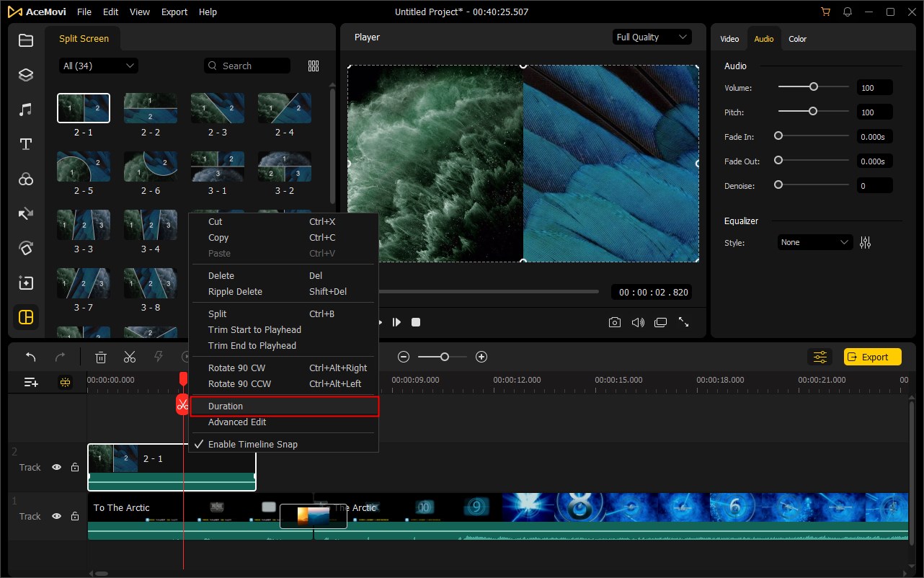The image size is (924, 578).
Task: Toggle grid view of split screen templates
Action: coord(314,66)
